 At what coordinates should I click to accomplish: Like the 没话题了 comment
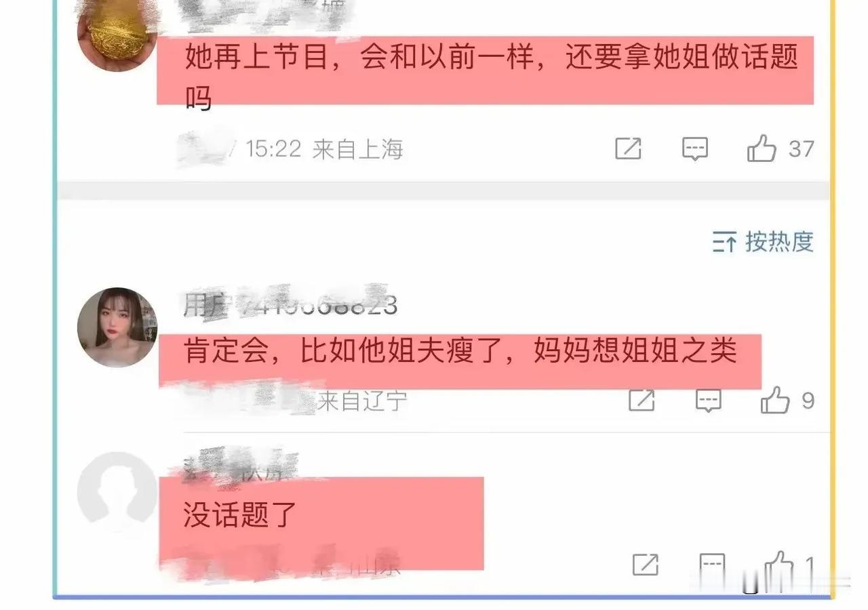tap(788, 564)
